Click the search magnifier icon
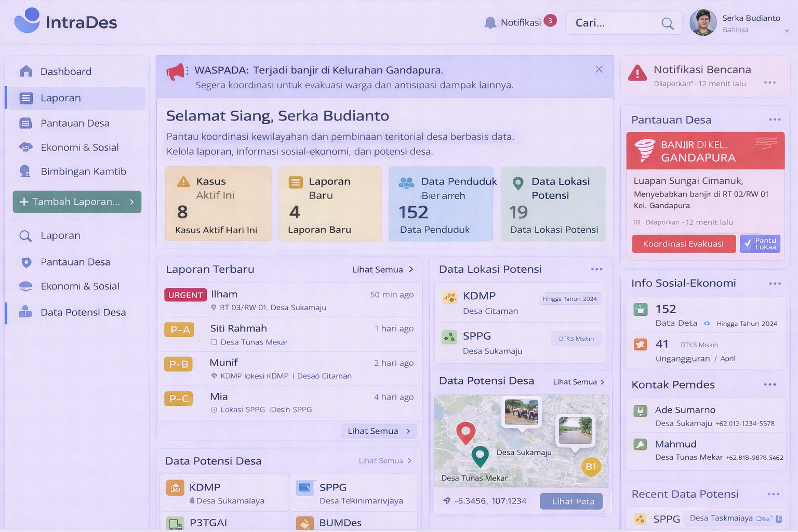 (668, 23)
